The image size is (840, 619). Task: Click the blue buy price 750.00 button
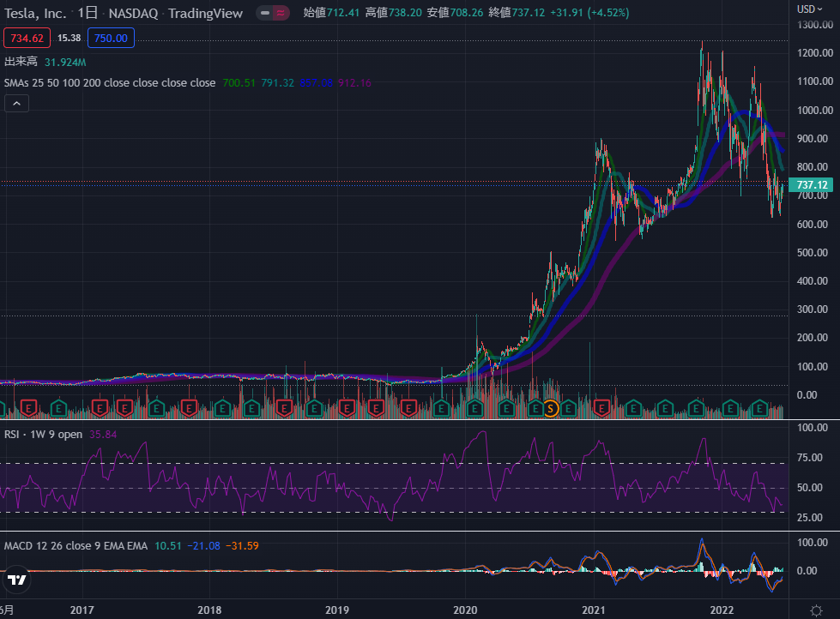point(111,38)
